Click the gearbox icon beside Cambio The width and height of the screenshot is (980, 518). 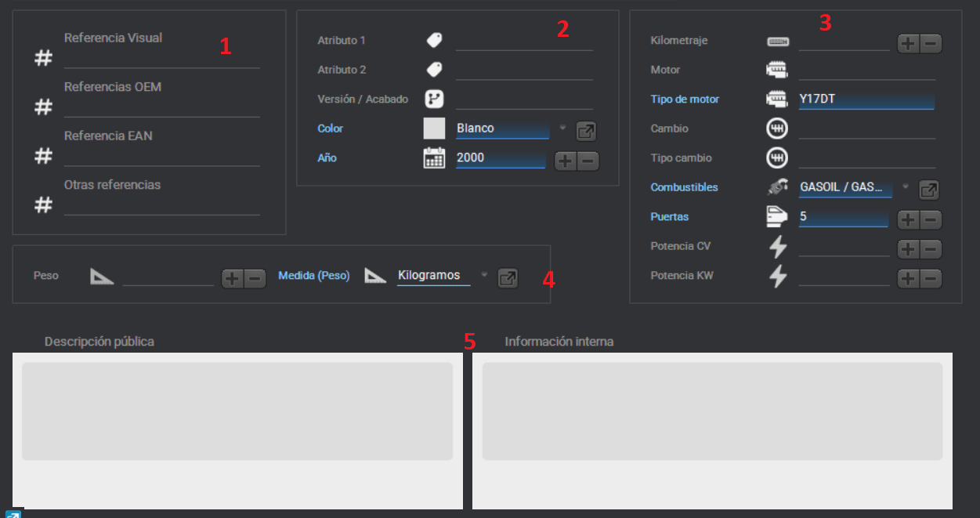tap(777, 129)
